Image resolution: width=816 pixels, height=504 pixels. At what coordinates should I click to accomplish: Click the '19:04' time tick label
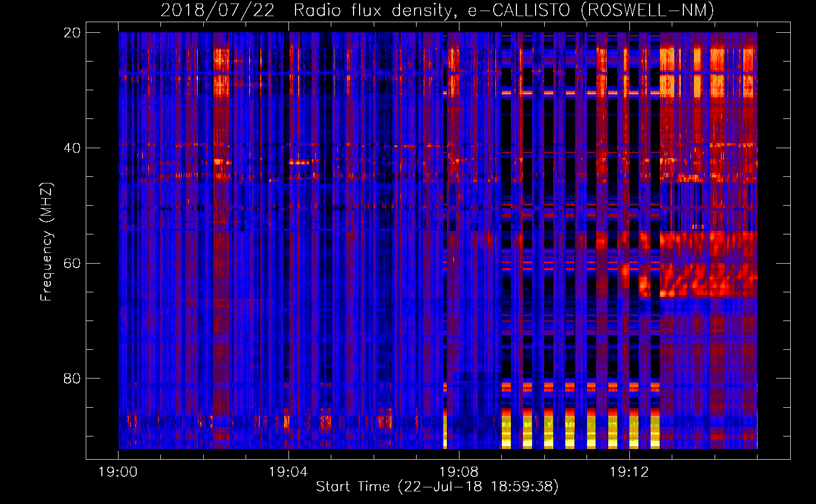288,472
